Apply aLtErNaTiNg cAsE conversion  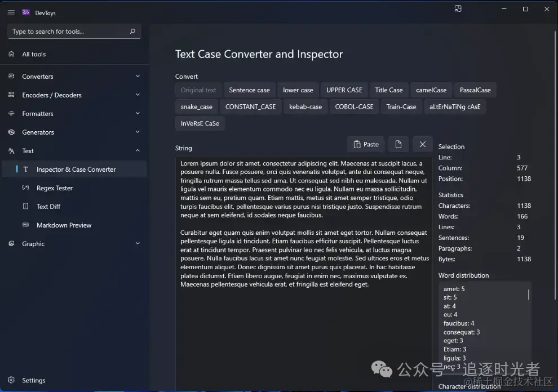click(x=455, y=106)
